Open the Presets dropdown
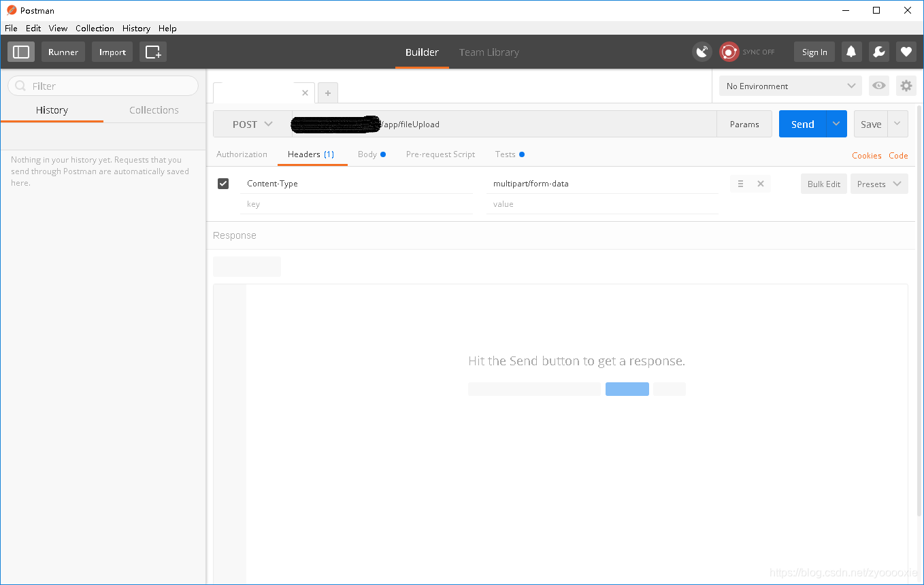The image size is (924, 585). coord(879,184)
